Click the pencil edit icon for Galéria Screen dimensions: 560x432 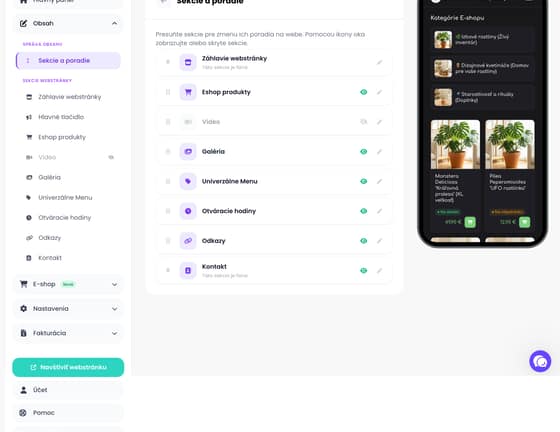click(379, 152)
